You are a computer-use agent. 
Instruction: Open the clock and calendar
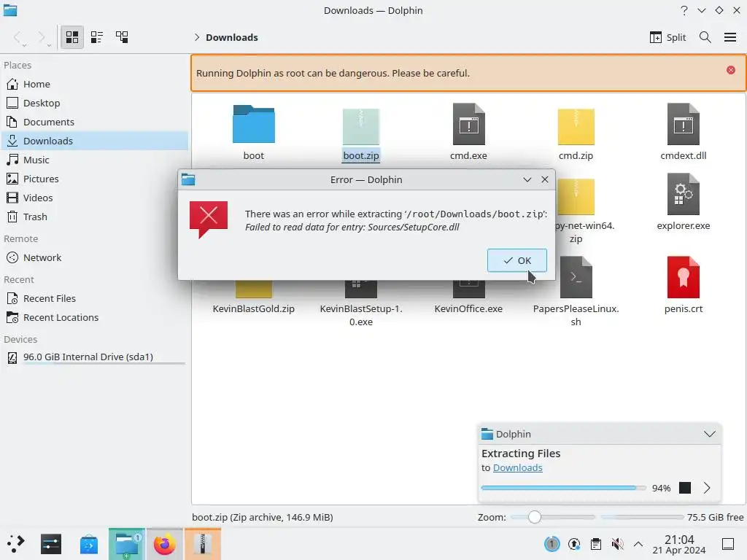coord(679,544)
